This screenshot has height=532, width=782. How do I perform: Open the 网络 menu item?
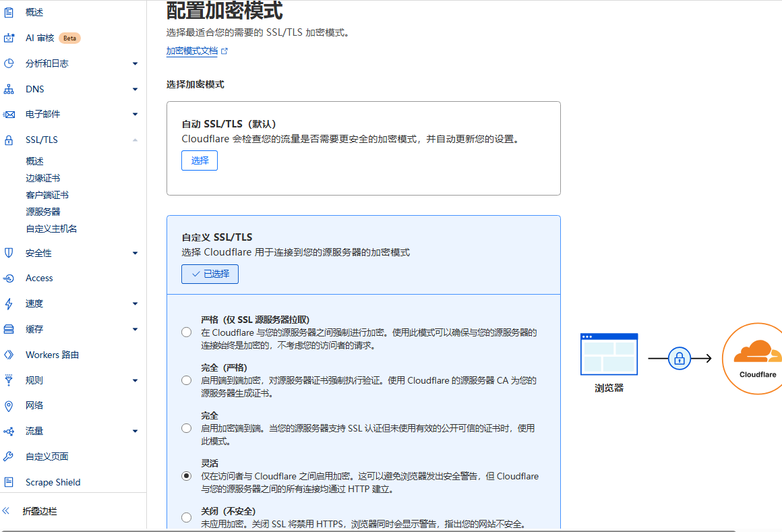34,406
